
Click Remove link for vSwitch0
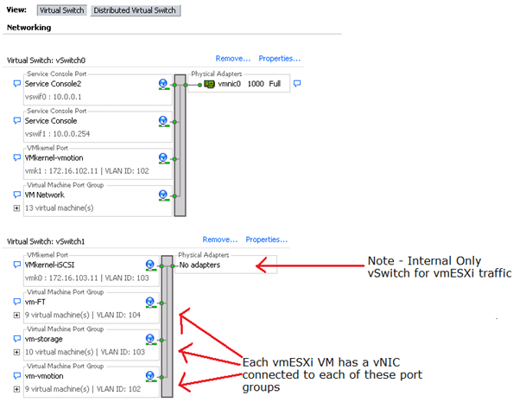(x=233, y=59)
